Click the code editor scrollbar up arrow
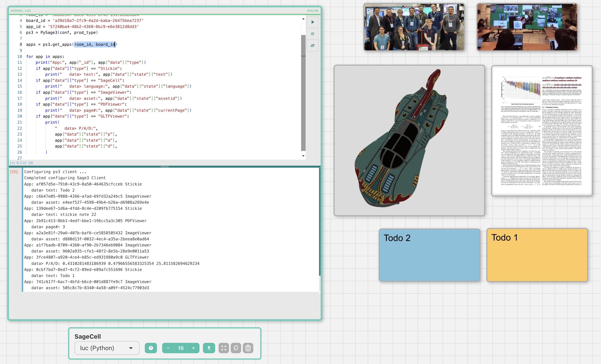 coord(303,19)
